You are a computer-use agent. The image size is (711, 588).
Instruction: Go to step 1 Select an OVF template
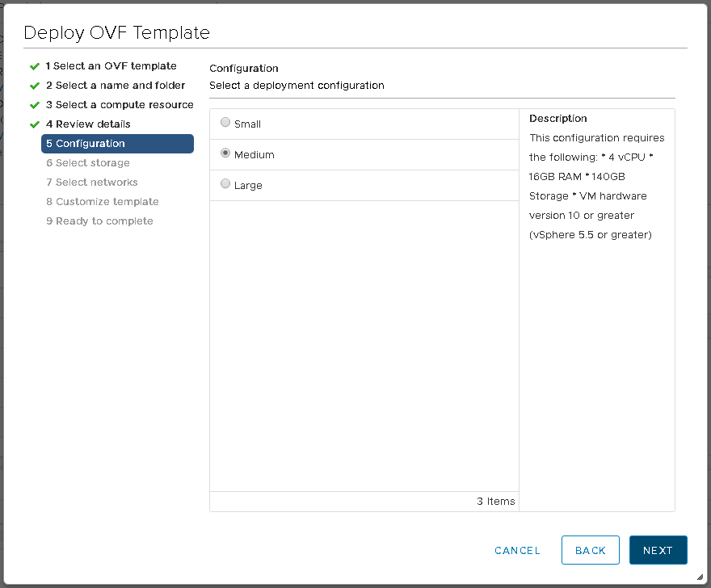(111, 66)
